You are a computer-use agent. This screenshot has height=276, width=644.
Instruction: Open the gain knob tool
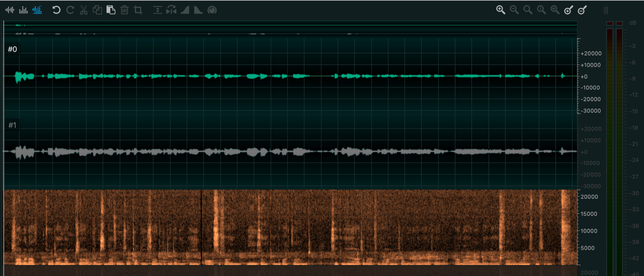coord(212,10)
